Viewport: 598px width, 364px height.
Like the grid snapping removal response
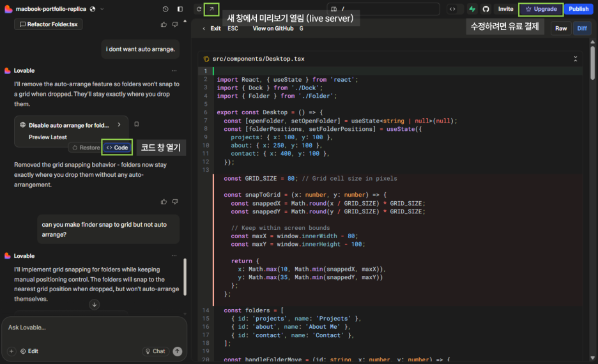click(x=164, y=202)
